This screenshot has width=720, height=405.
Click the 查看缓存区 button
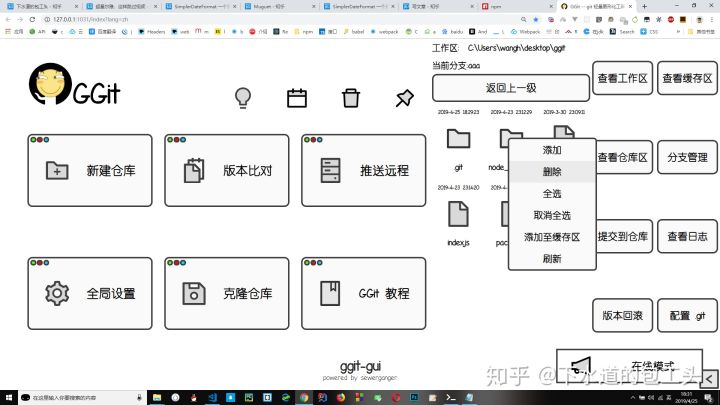click(x=687, y=78)
